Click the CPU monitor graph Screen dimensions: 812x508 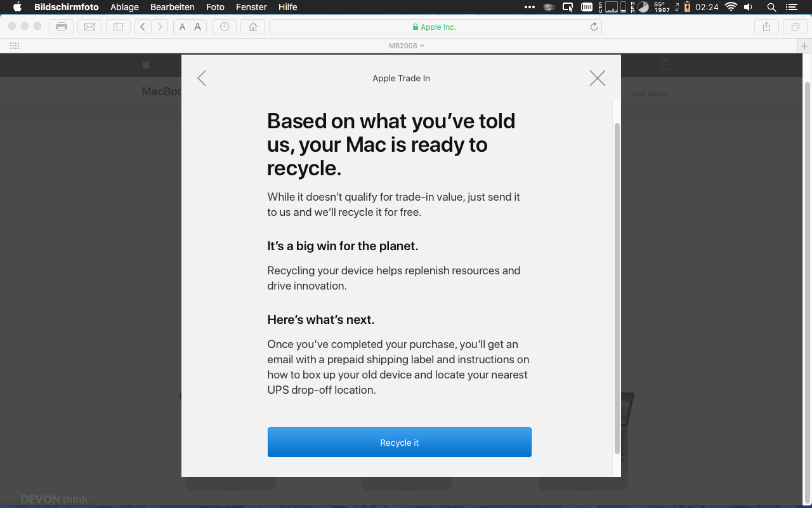[612, 7]
